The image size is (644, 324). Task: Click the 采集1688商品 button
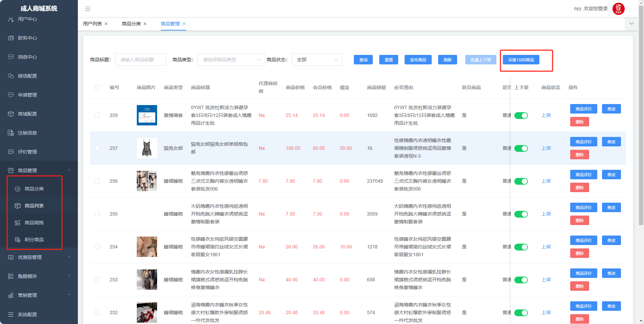[521, 60]
